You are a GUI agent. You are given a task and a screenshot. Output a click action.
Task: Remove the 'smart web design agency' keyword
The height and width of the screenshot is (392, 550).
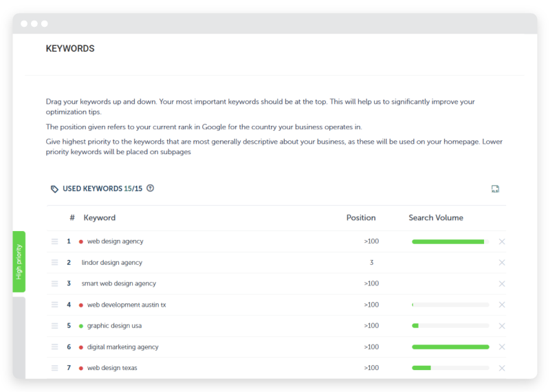click(x=502, y=283)
